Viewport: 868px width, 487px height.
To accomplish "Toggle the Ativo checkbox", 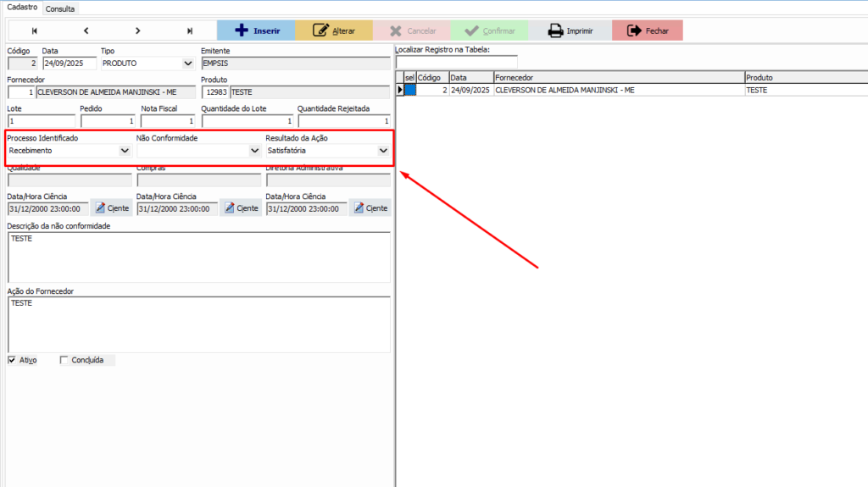I will [12, 360].
